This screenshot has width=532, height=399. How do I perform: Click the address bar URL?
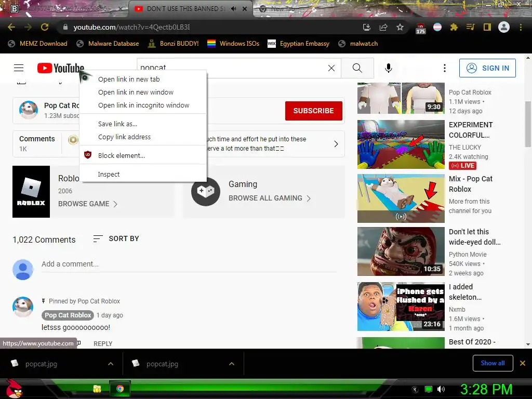tap(131, 27)
